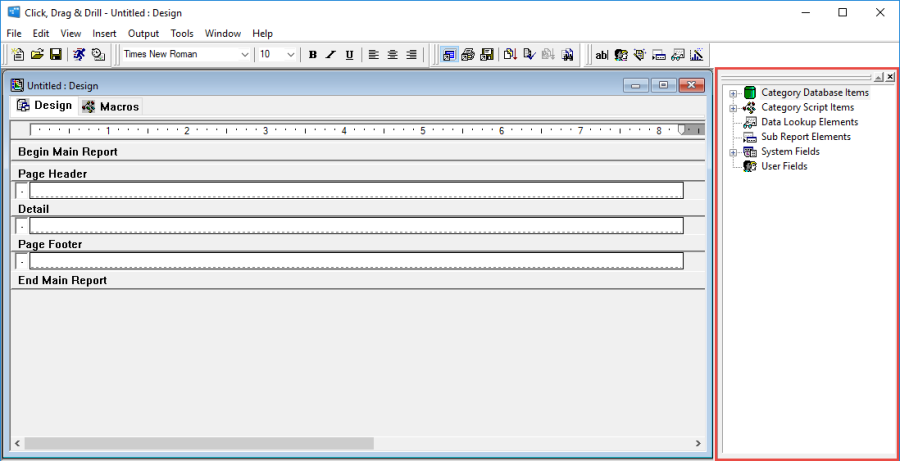Expand the Category Database Items node

pyautogui.click(x=733, y=93)
